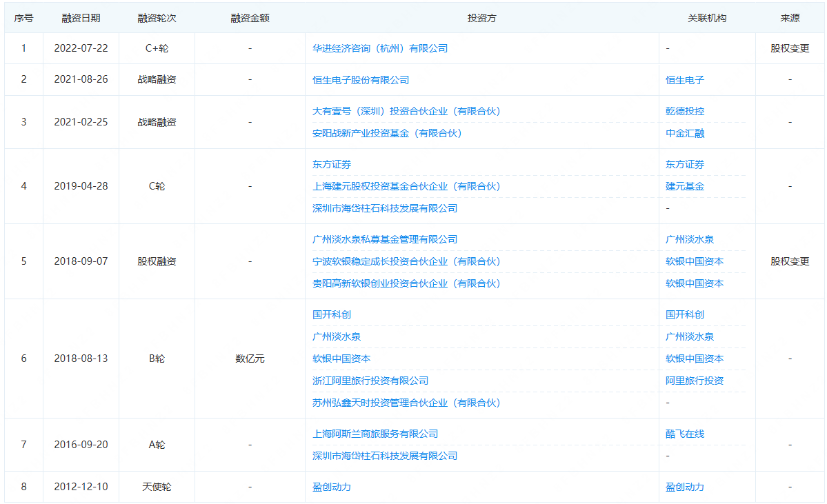827x504 pixels.
Task: Open 宁波软银稳定成长投资合伙企业 link
Action: (x=406, y=261)
